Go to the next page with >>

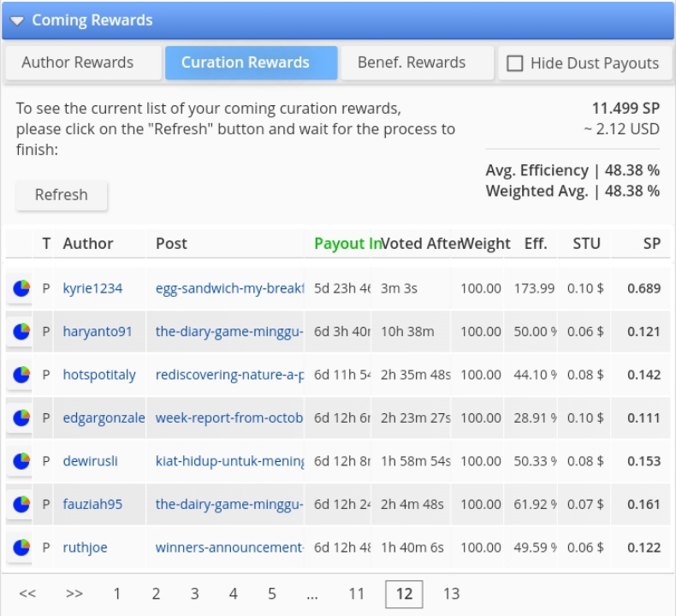pos(74,594)
